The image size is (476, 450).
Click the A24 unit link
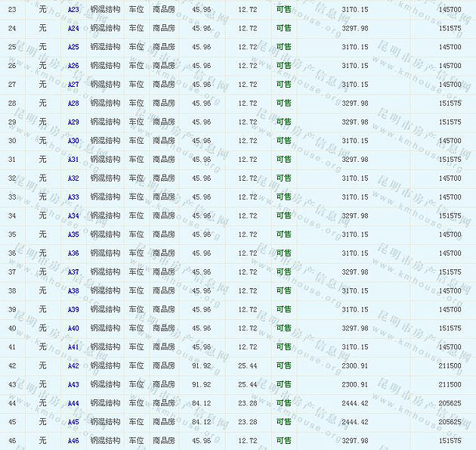click(73, 28)
